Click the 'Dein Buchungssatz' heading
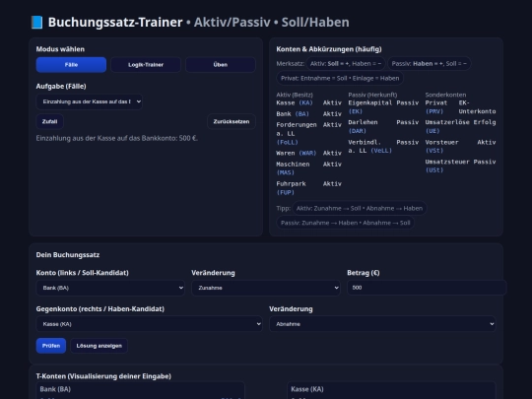 pos(68,255)
